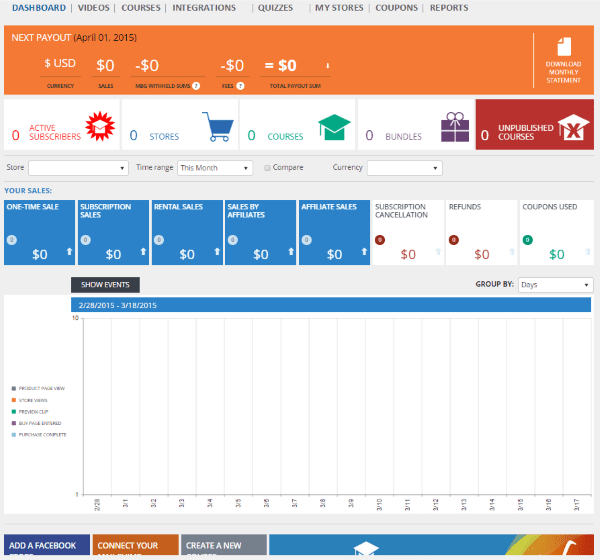Select the One-Time Sale tile
Viewport: 600px width, 560px height.
(x=40, y=233)
